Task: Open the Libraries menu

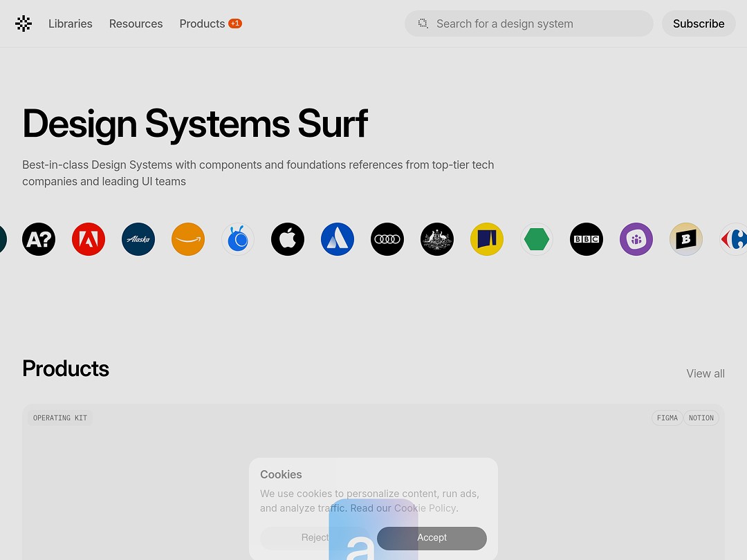Action: click(x=71, y=24)
